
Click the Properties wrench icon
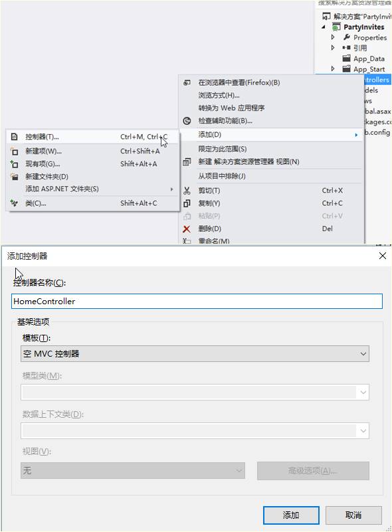[x=347, y=37]
